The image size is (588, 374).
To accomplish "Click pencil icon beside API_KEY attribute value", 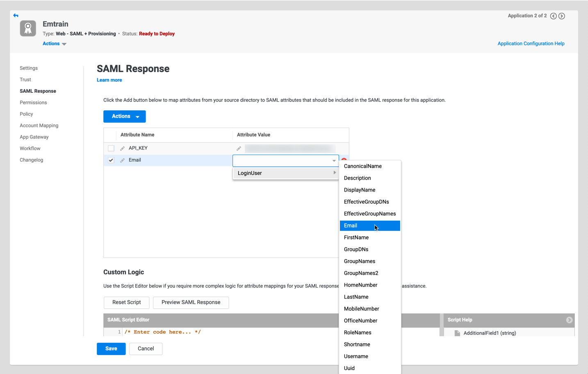I will pyautogui.click(x=239, y=148).
